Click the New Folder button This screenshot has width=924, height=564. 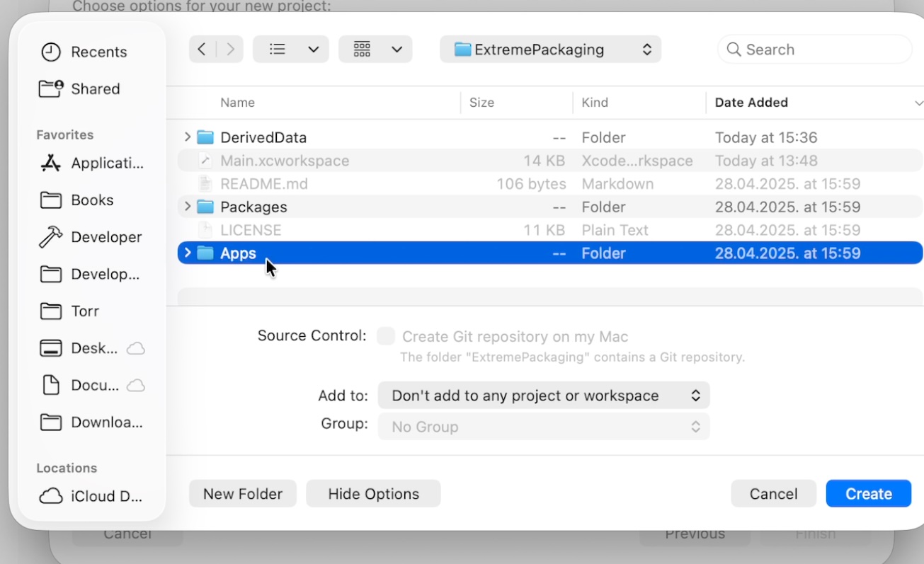(x=242, y=494)
